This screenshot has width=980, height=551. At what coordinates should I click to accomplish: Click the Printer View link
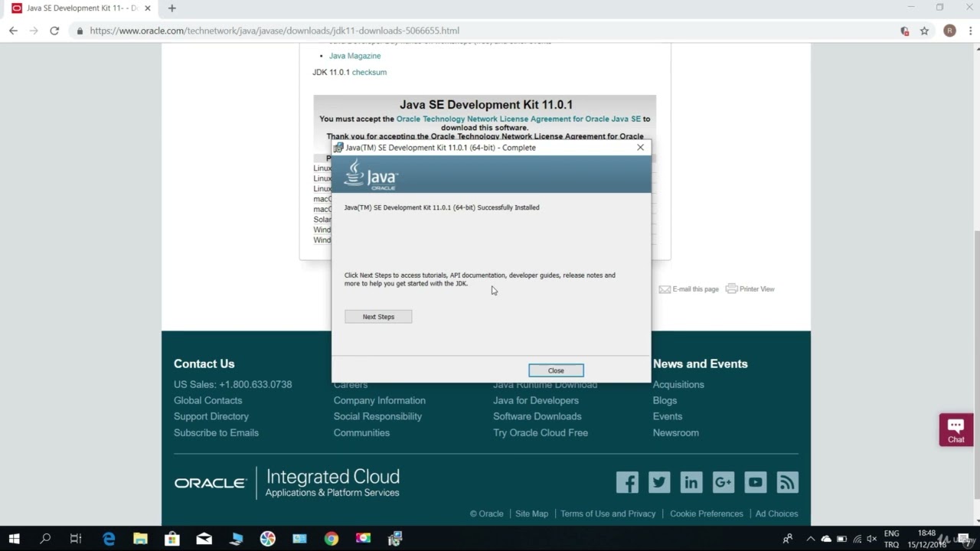[750, 289]
